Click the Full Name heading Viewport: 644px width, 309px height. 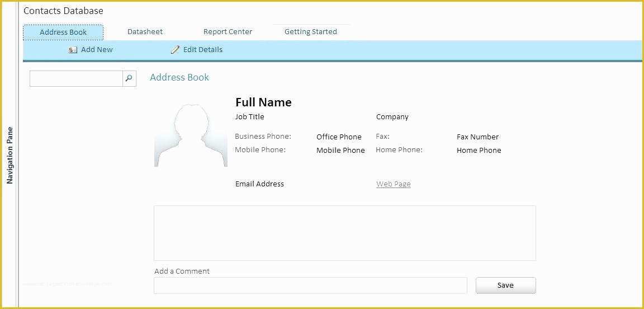(264, 102)
